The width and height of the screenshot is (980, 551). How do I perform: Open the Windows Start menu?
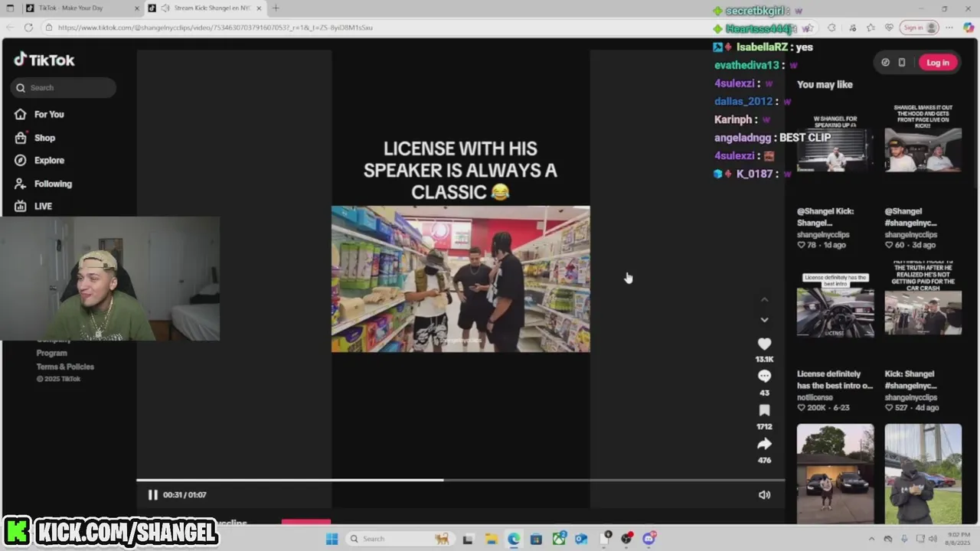pyautogui.click(x=332, y=539)
